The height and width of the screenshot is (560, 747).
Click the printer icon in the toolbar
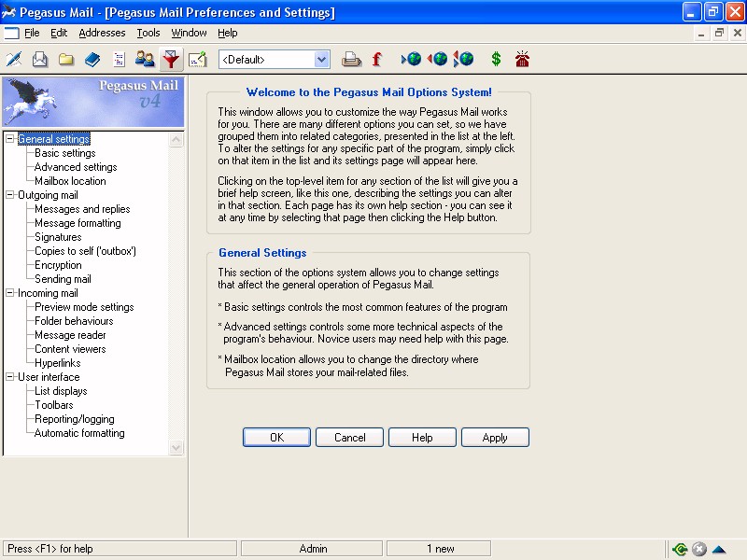tap(352, 60)
